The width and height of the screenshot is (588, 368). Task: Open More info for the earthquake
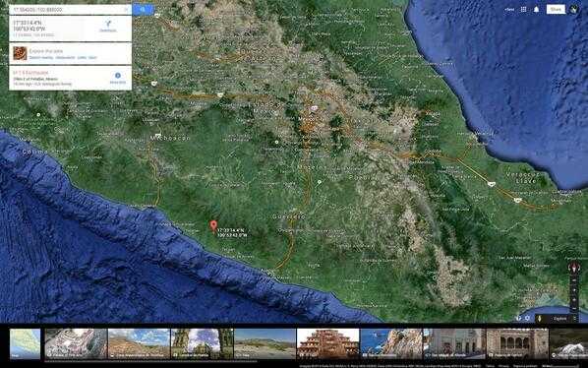118,78
